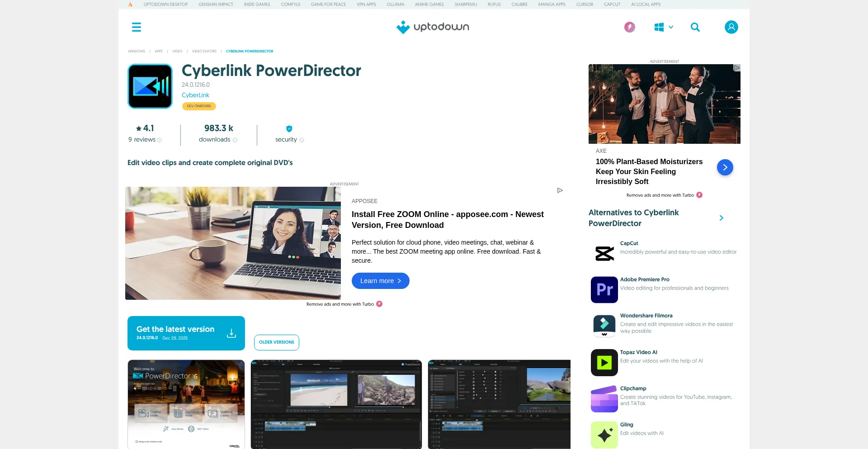Open Topaz Video AI link
Image resolution: width=868 pixels, height=449 pixels.
click(x=639, y=352)
